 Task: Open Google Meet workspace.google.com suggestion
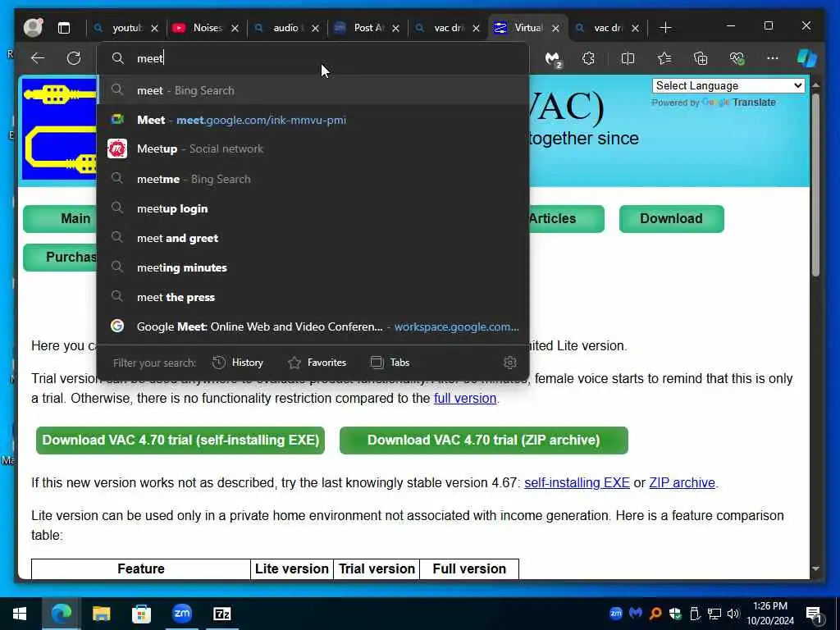(313, 326)
